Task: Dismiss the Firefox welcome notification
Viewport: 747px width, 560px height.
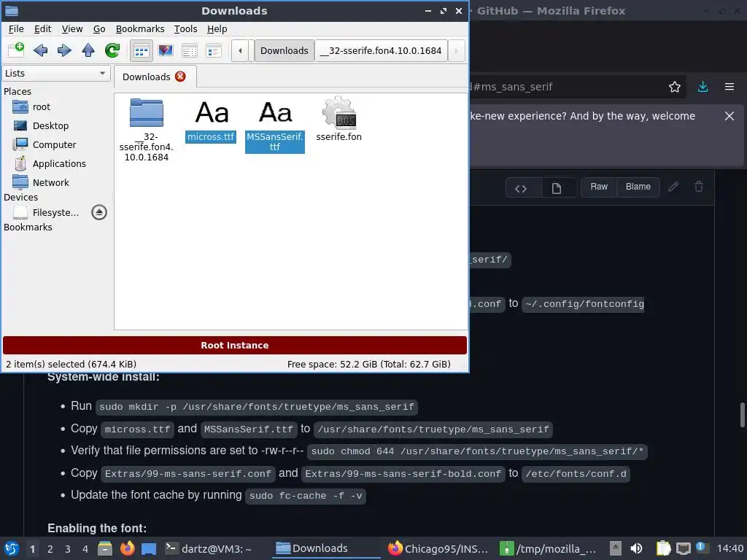Action: (729, 116)
